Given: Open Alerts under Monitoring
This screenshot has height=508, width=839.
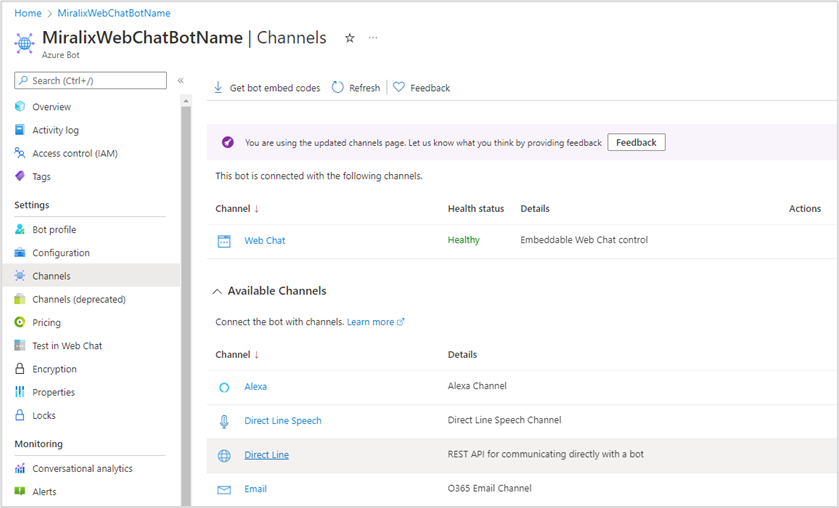Looking at the screenshot, I should (44, 491).
